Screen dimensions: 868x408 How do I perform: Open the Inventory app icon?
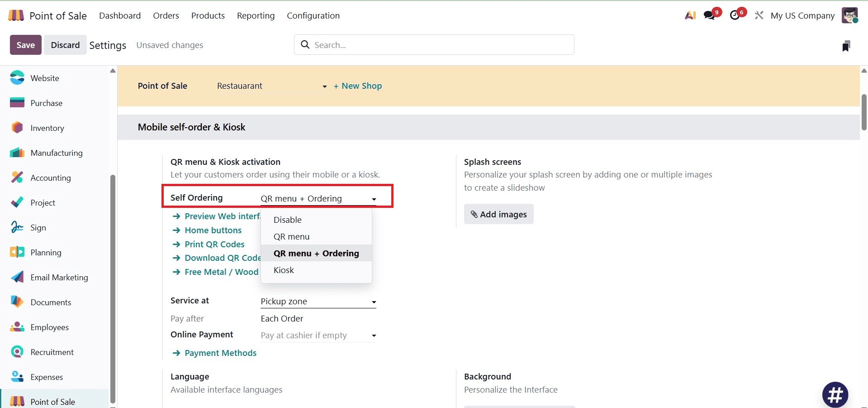pos(17,128)
